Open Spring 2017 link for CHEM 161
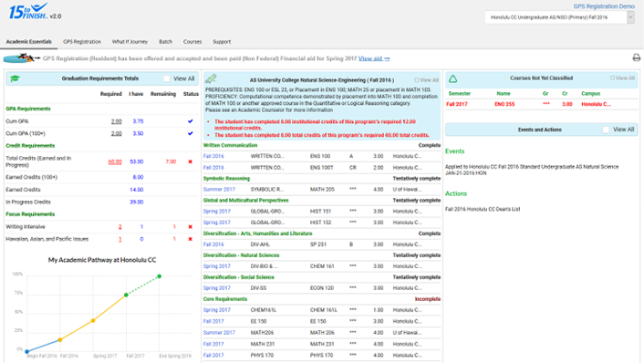Viewport: 644px width, 363px height. 217,266
